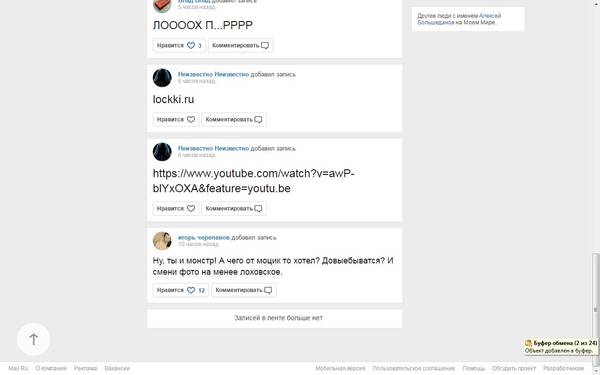Open О компании footer link
600x375 pixels.
click(x=51, y=368)
